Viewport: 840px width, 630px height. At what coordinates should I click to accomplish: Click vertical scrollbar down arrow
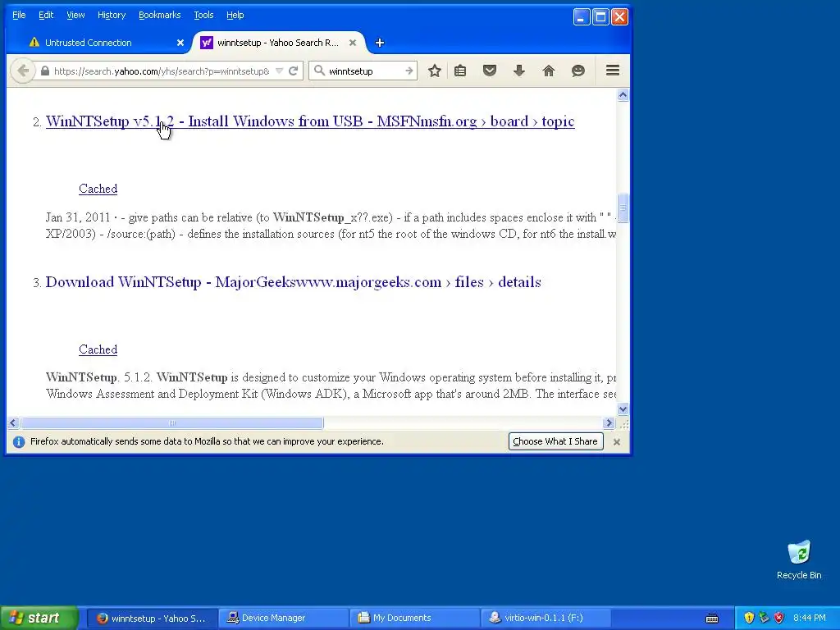tap(623, 409)
